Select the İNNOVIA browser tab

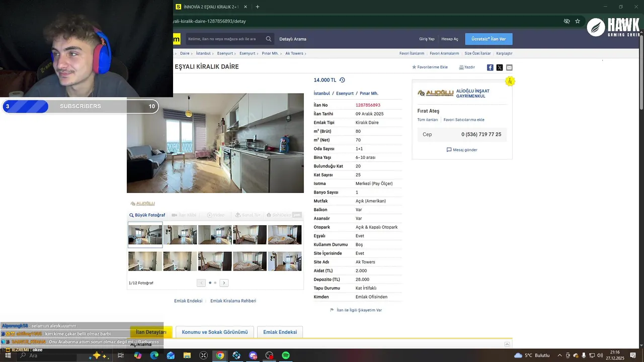click(x=211, y=7)
